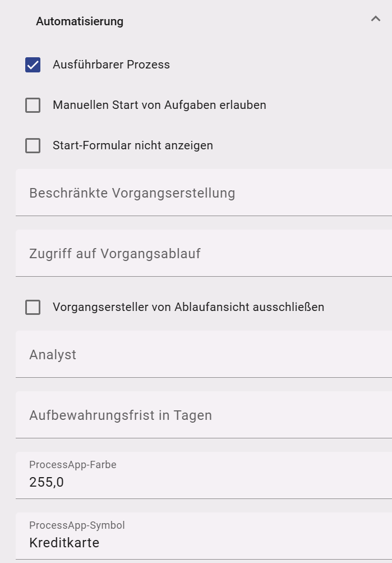
Task: Click the ProcessApp-Farbe field label
Action: [x=73, y=465]
